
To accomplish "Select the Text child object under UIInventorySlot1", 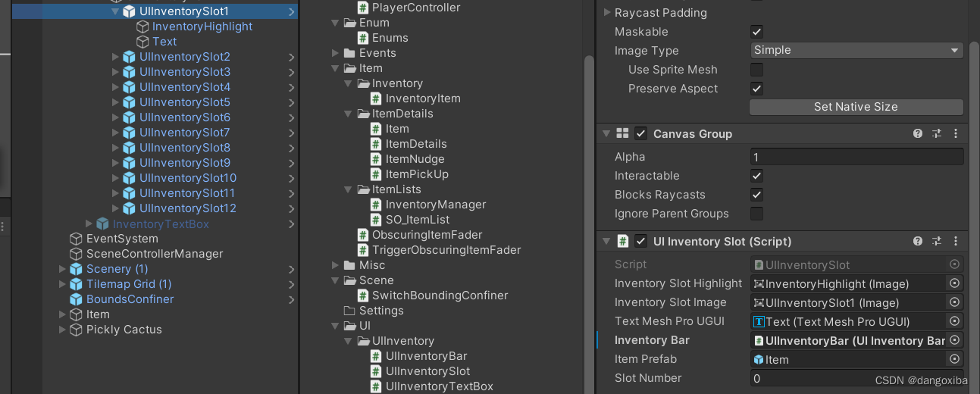I will coord(164,42).
